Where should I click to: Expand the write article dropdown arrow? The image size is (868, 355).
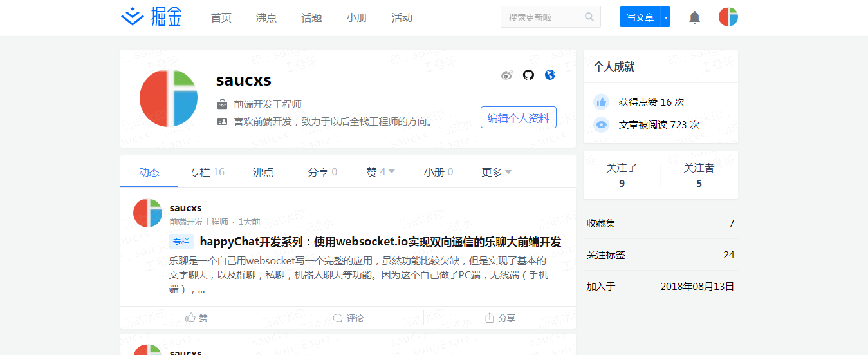[x=666, y=17]
